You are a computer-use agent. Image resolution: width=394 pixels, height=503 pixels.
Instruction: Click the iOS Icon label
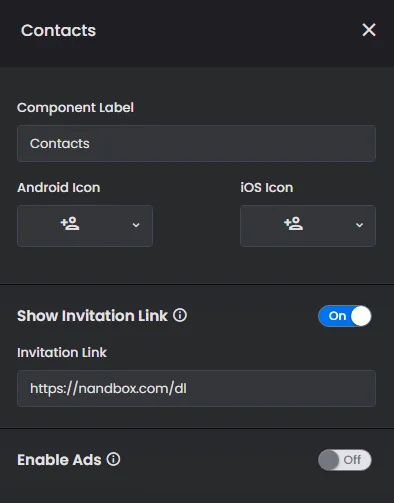(x=267, y=187)
